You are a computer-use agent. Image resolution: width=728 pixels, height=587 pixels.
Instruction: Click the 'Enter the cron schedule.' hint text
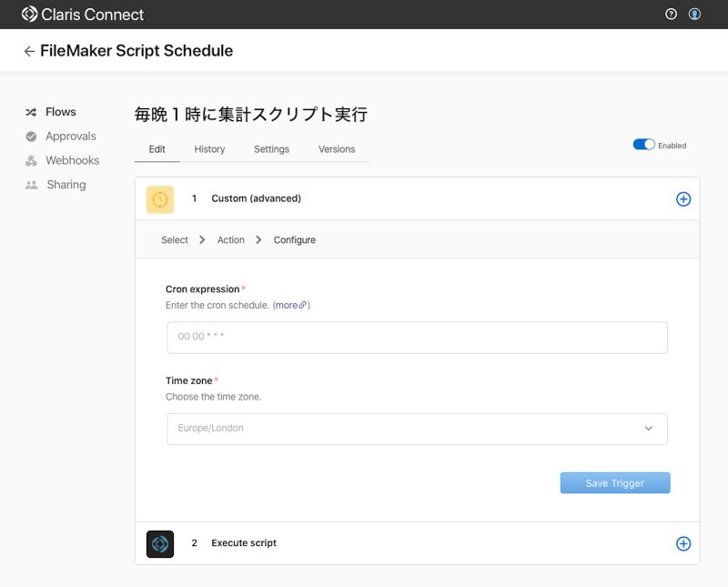click(217, 305)
